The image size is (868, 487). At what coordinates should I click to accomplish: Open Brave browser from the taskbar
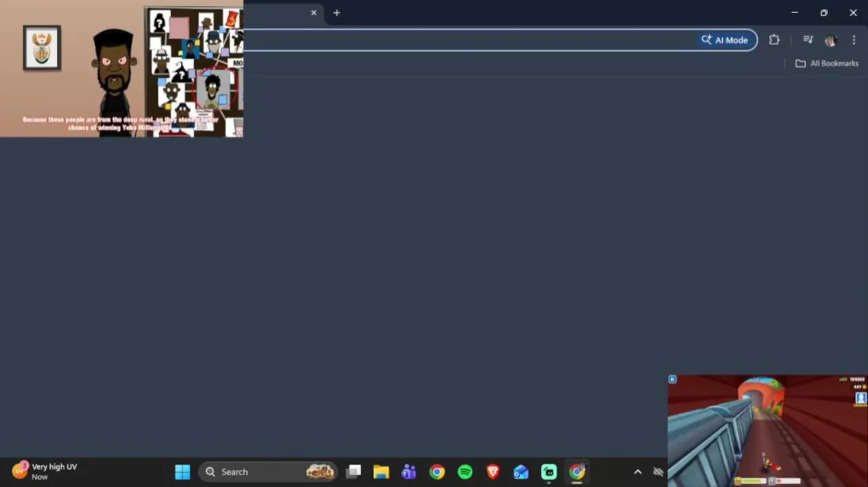coord(493,472)
